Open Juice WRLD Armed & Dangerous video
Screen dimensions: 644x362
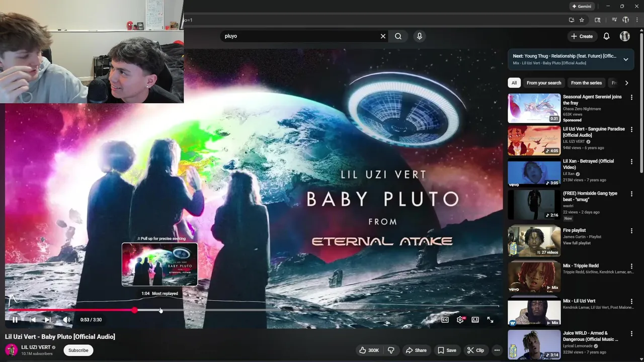click(534, 344)
